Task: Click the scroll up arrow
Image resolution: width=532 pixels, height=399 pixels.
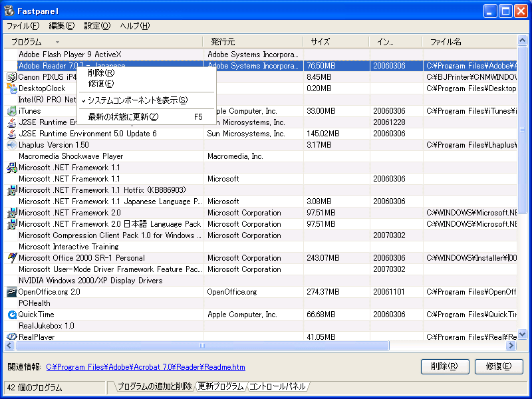Action: 522,41
